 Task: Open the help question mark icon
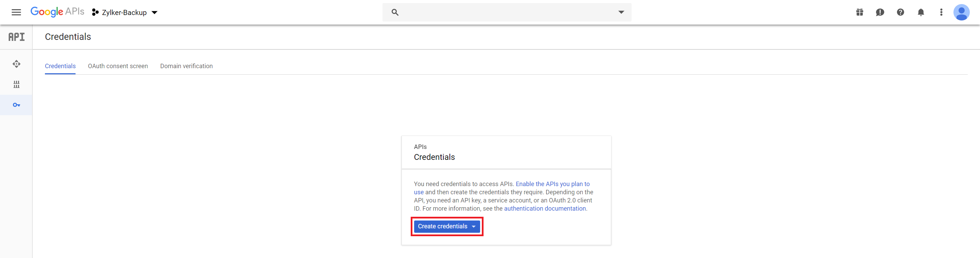pyautogui.click(x=900, y=13)
